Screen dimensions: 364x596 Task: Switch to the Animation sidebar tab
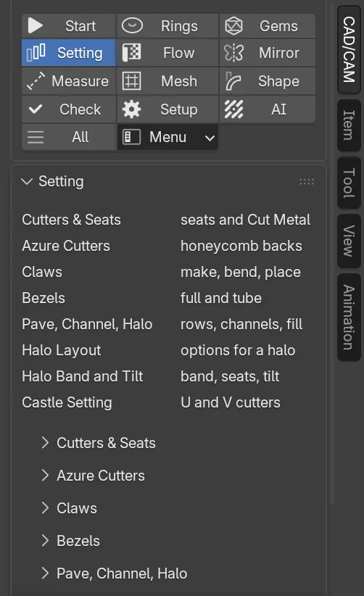coord(349,317)
